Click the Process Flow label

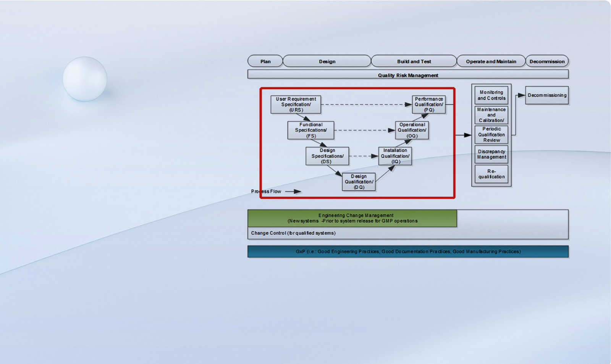pos(266,192)
